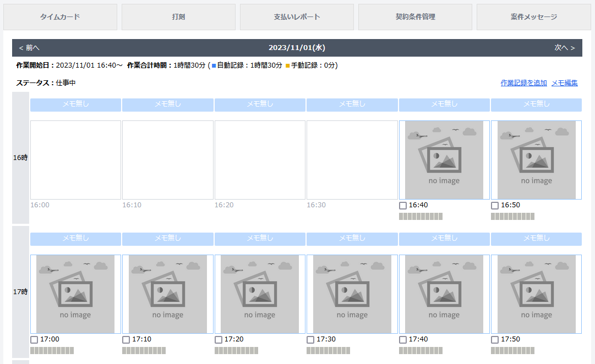Go to 契約条件管理 tab
595x364 pixels.
(x=415, y=17)
